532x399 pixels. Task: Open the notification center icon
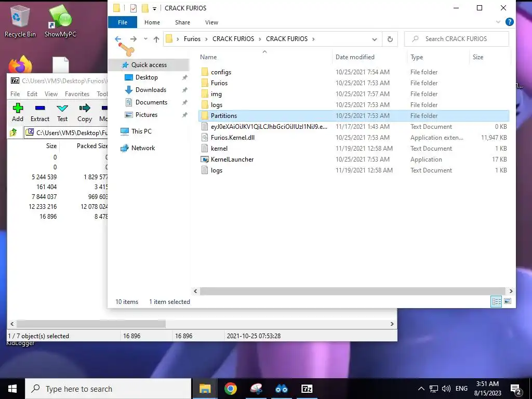pos(516,389)
